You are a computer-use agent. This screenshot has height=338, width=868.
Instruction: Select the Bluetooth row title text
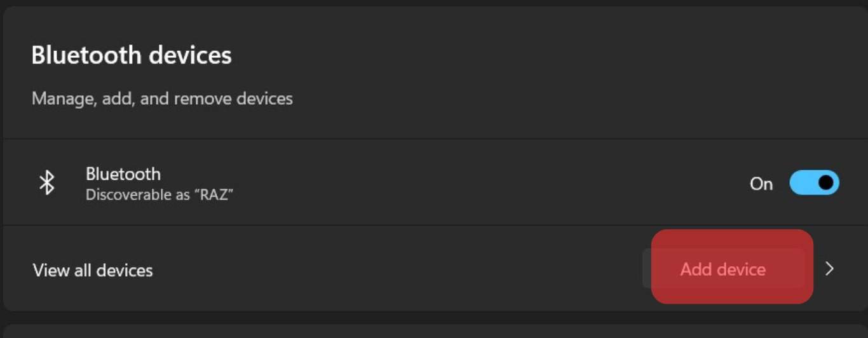(123, 173)
